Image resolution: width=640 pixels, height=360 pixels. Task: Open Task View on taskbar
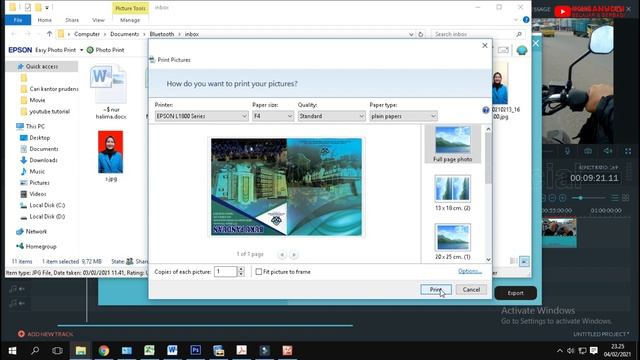coord(58,351)
